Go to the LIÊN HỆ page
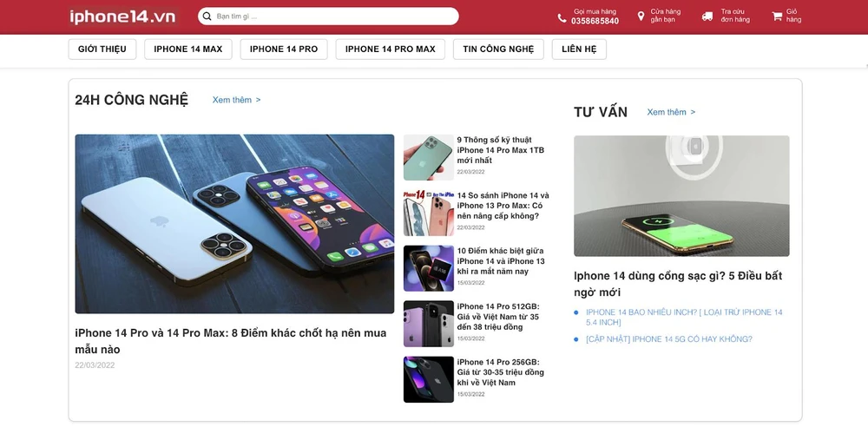This screenshot has height=427, width=868. pos(579,49)
